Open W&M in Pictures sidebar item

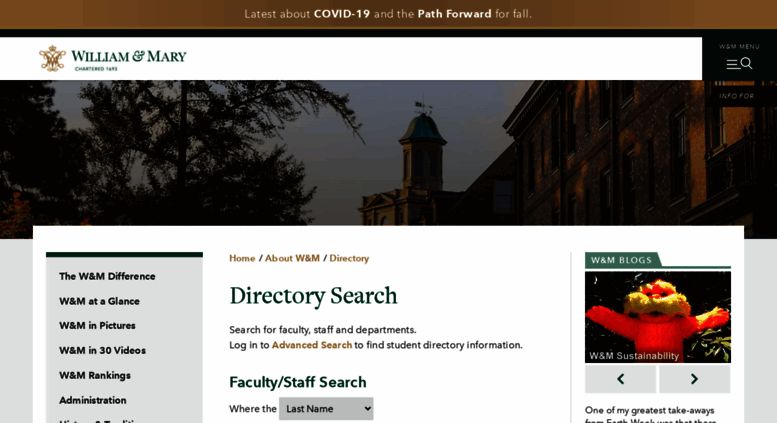coord(97,325)
